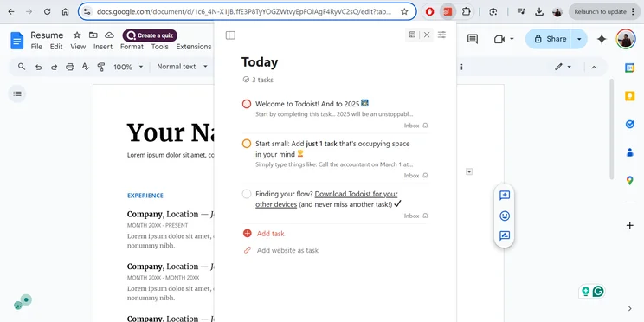
Task: Get add-ons with the plus icon
Action: 629,225
